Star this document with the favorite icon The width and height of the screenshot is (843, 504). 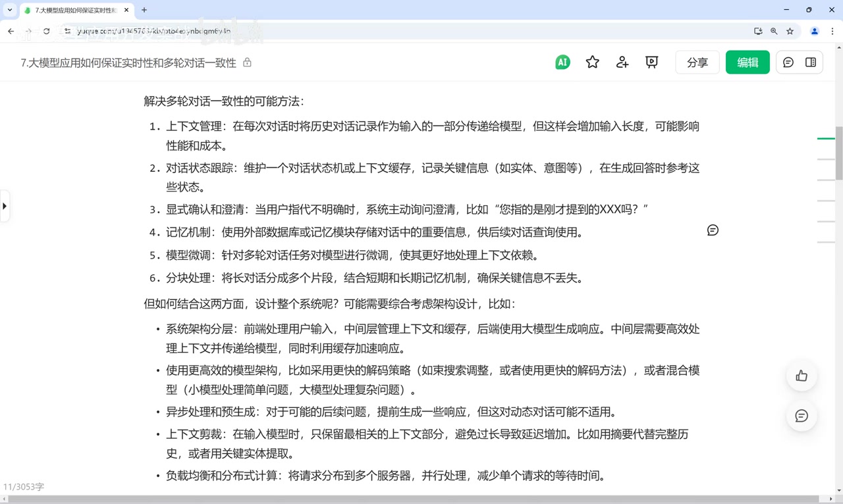pos(593,63)
